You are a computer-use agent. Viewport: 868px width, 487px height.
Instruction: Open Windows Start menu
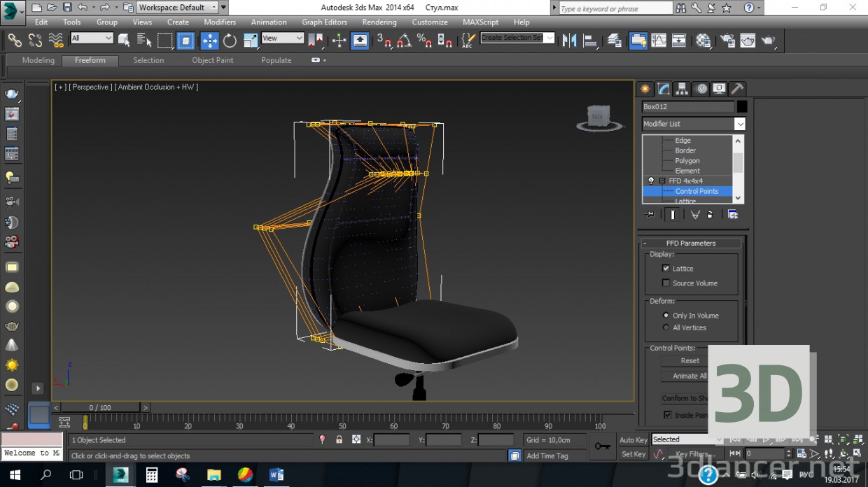(15, 475)
